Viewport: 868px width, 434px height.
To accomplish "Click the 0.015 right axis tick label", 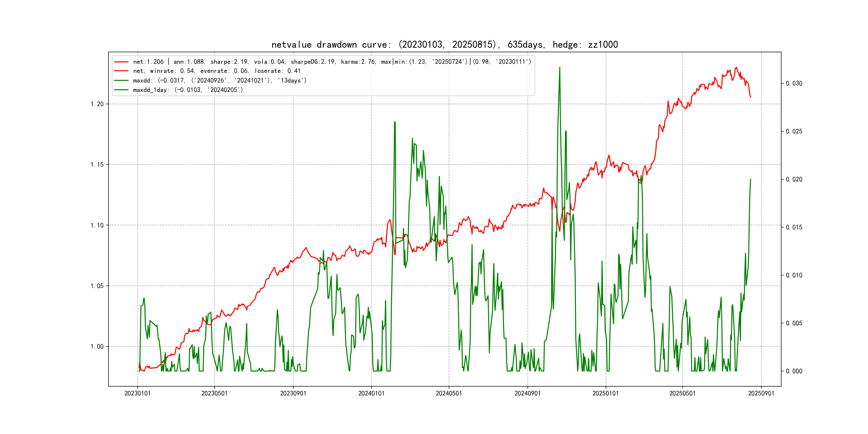I will coord(794,227).
